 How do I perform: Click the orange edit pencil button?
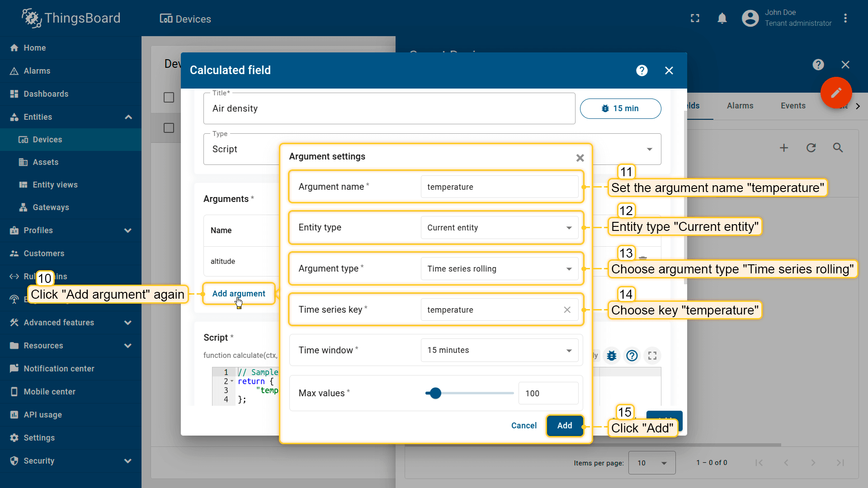836,93
